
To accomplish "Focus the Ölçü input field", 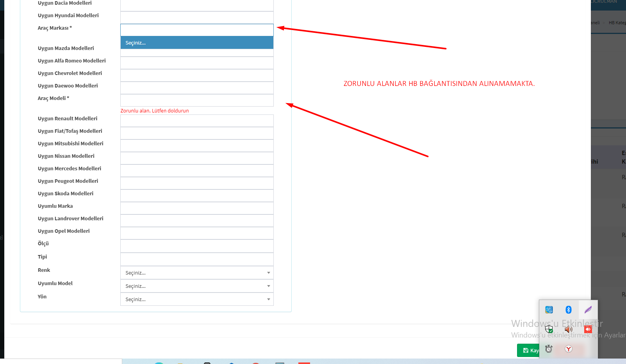I will [x=197, y=246].
